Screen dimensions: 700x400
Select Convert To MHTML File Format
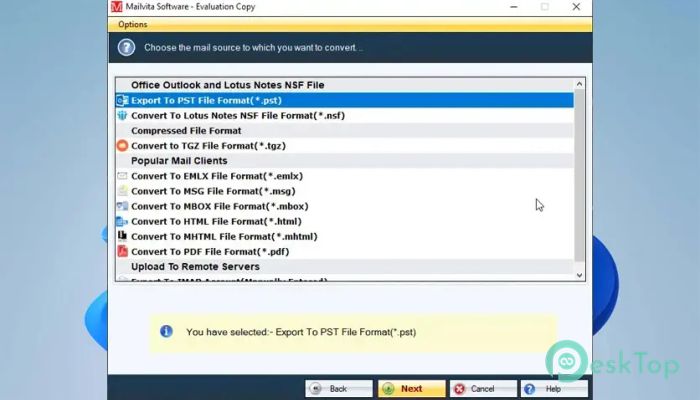(x=345, y=237)
